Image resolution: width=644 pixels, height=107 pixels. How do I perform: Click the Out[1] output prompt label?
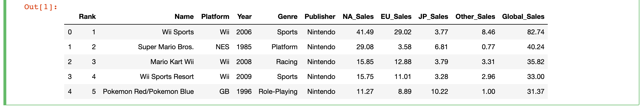pyautogui.click(x=41, y=7)
